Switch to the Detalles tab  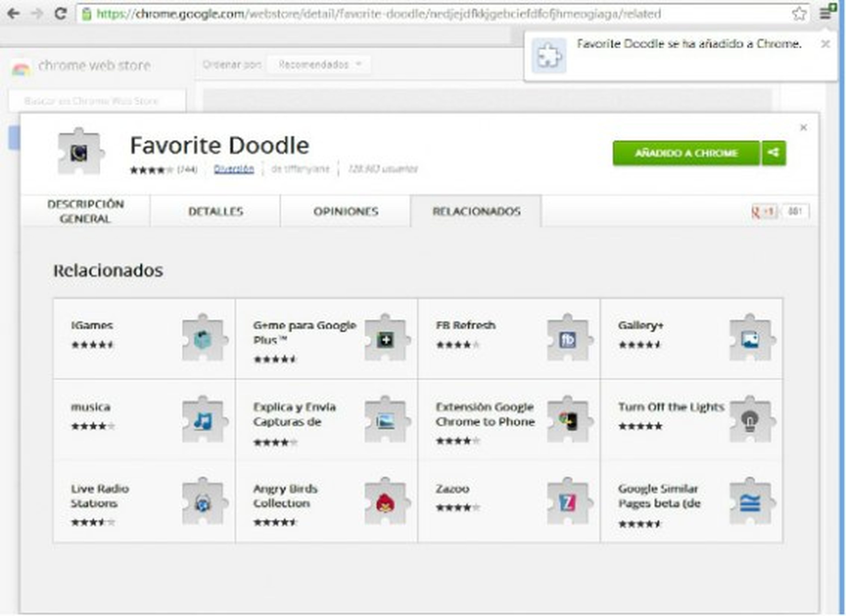click(x=216, y=212)
